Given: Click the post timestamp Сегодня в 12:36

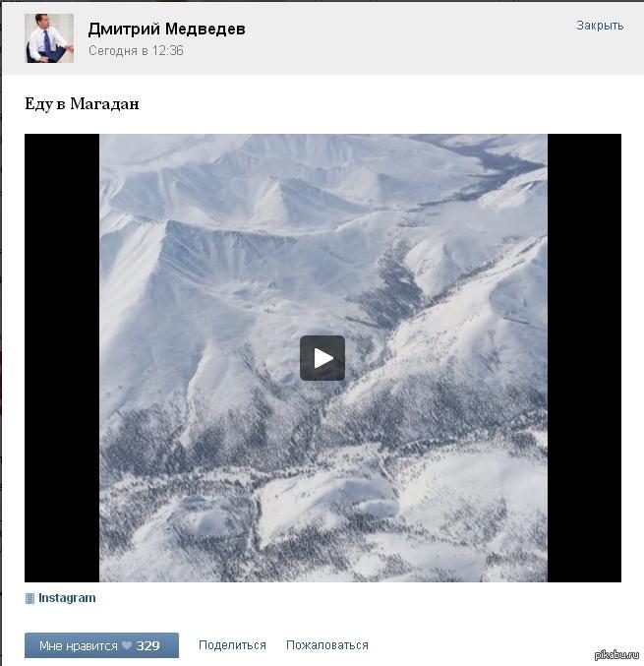Looking at the screenshot, I should [136, 50].
